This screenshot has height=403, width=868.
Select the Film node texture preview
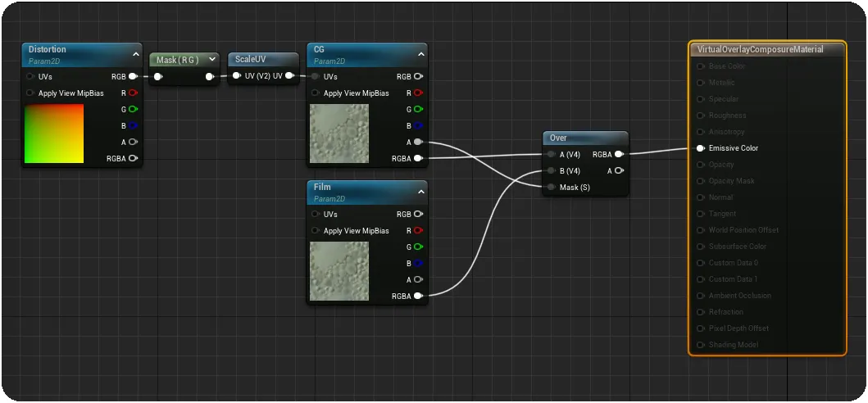(339, 270)
